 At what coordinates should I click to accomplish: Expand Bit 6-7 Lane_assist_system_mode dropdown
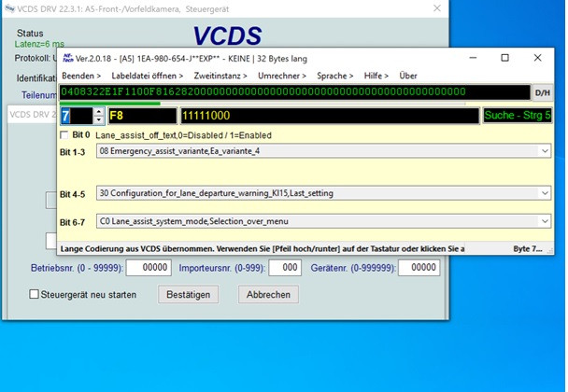(545, 221)
